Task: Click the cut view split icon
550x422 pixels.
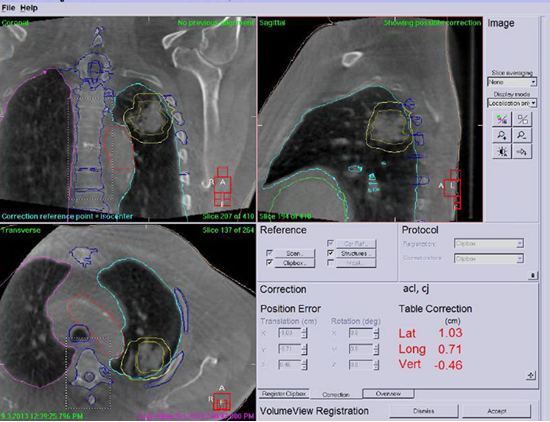Action: [x=522, y=120]
